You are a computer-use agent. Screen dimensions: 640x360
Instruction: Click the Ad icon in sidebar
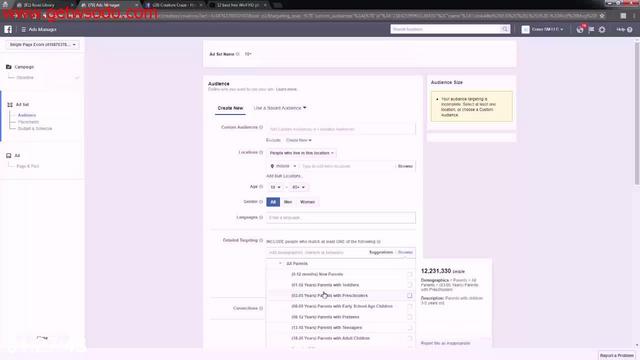pyautogui.click(x=9, y=156)
